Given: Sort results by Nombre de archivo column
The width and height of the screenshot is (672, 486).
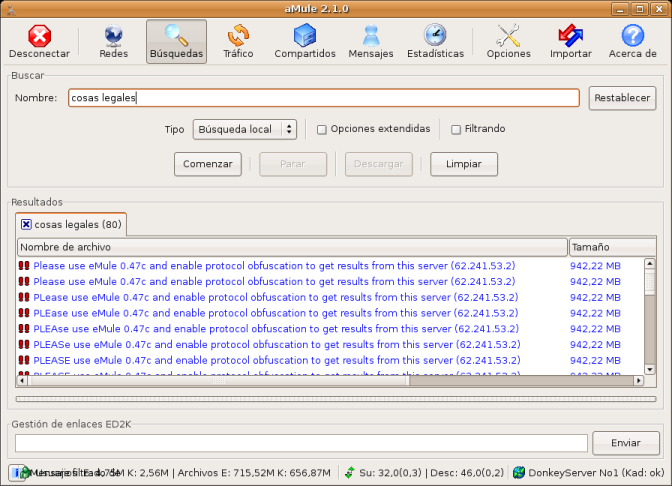Looking at the screenshot, I should pyautogui.click(x=292, y=247).
